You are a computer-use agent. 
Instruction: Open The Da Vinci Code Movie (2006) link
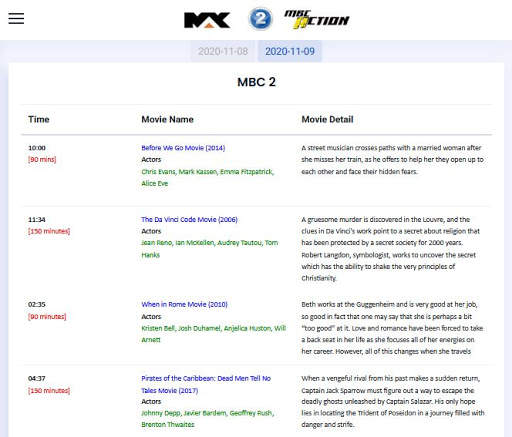coord(189,219)
